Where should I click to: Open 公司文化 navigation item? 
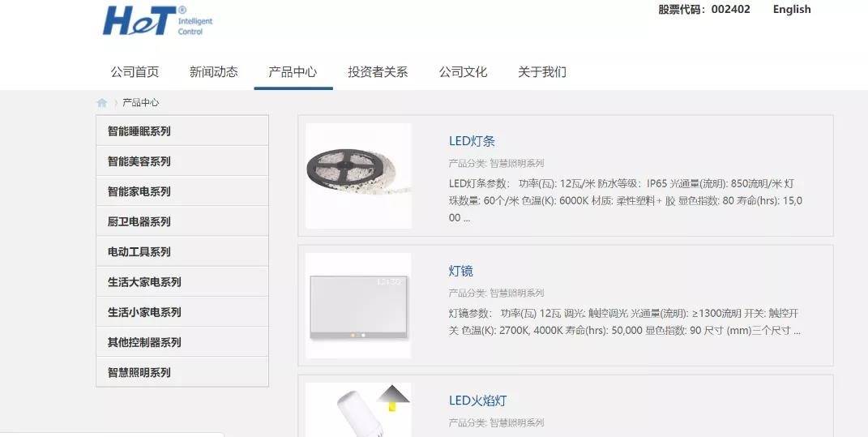463,72
